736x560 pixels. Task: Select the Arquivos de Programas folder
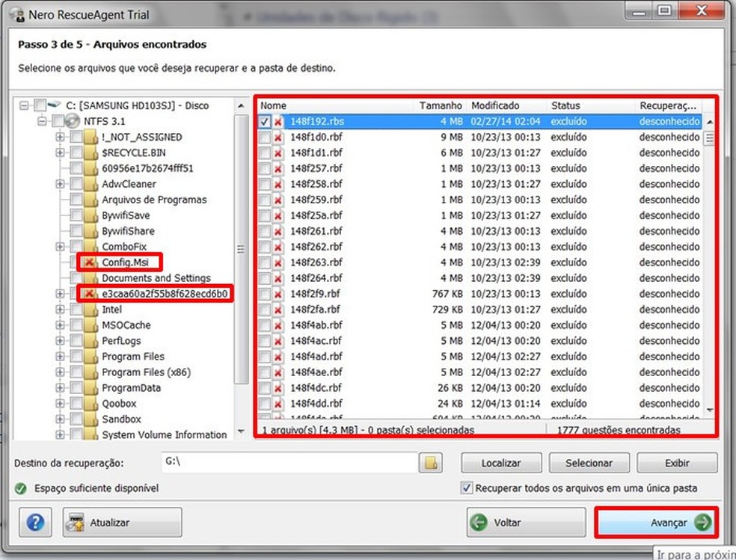(x=154, y=200)
